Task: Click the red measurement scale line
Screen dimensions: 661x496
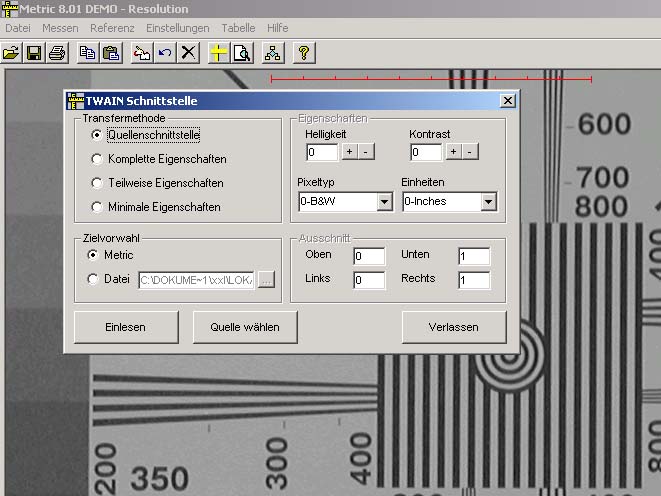Action: [x=431, y=79]
